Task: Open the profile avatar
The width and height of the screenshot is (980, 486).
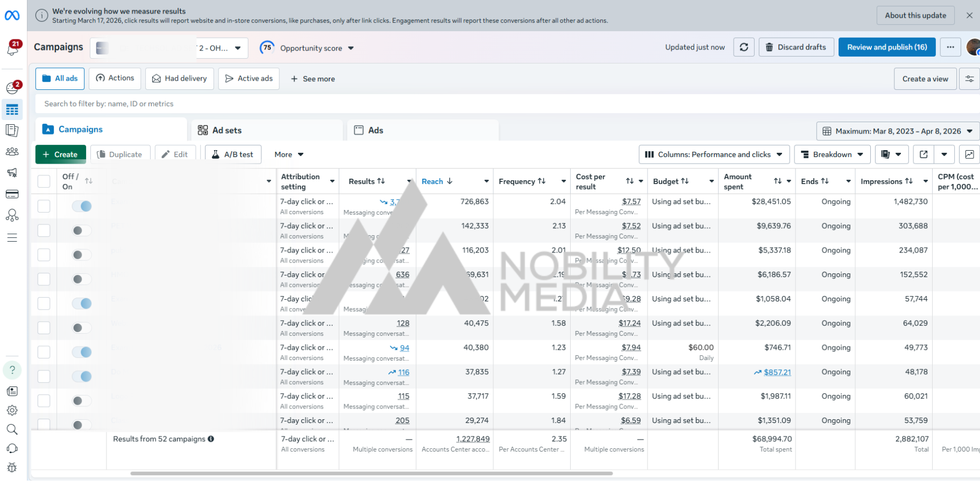Action: [973, 47]
